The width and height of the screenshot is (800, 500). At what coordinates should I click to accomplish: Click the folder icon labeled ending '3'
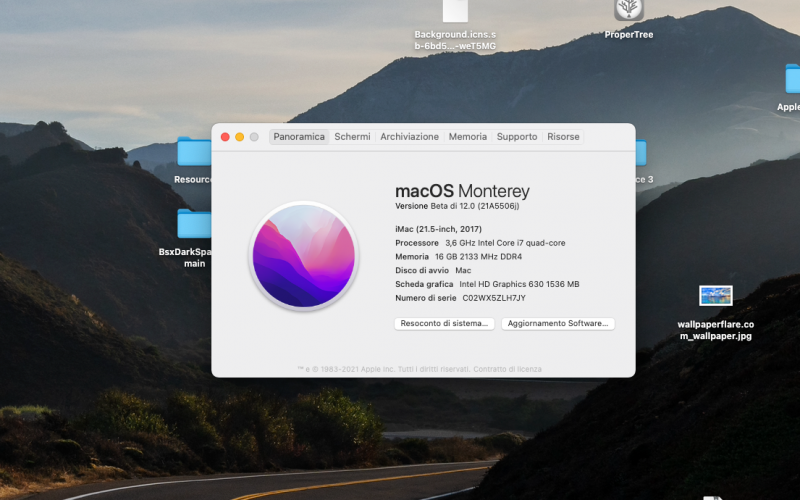tap(640, 153)
